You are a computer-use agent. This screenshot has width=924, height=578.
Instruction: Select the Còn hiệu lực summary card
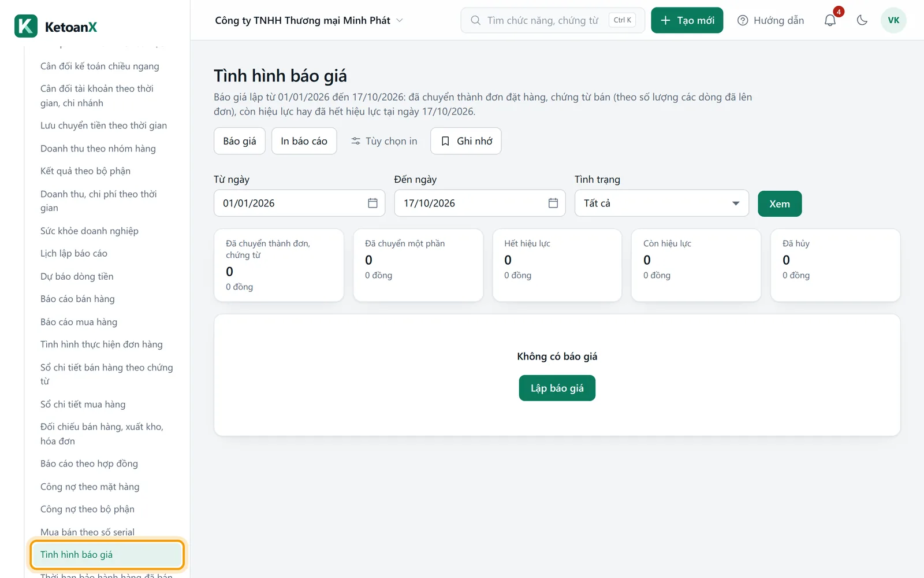pos(696,265)
